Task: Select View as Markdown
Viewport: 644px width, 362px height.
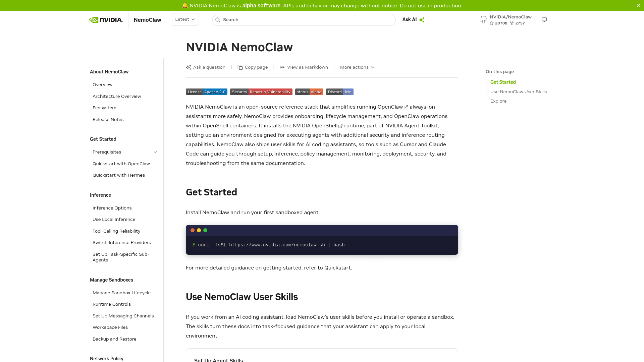Action: tap(304, 67)
